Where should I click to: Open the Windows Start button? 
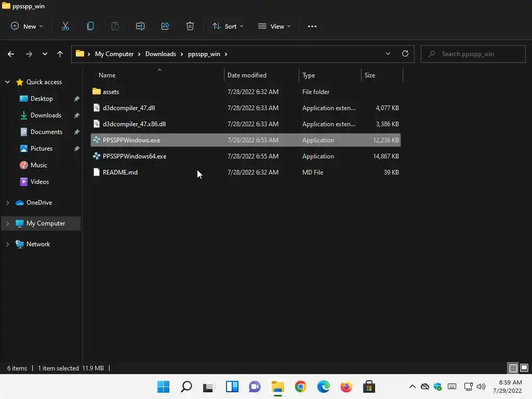point(163,387)
